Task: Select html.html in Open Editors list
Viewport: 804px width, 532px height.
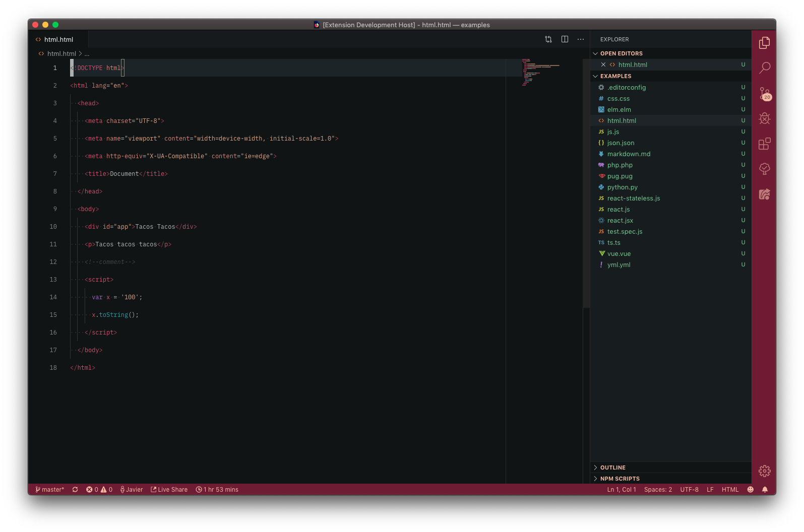Action: (x=670, y=64)
